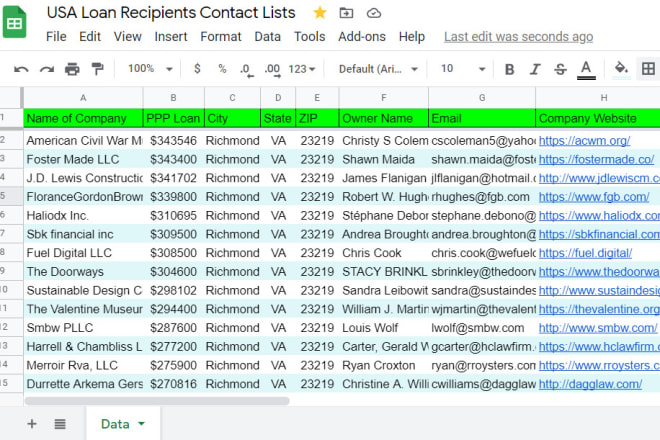Select the Owner Name header cell

coord(383,118)
